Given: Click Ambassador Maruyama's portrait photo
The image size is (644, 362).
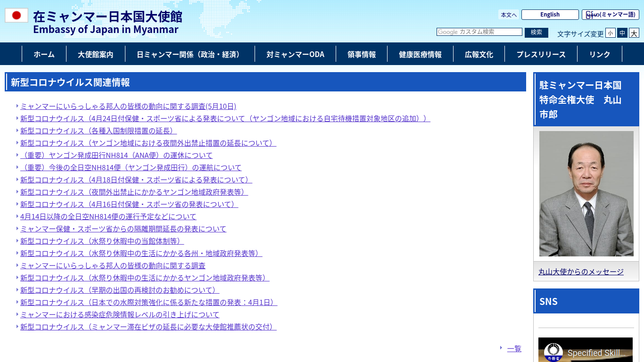Looking at the screenshot, I should [x=586, y=194].
